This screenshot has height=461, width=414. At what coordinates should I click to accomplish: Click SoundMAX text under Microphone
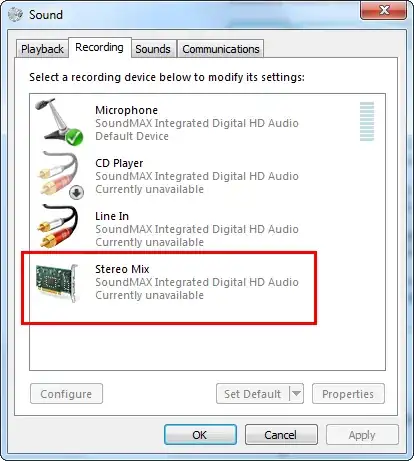click(x=197, y=123)
